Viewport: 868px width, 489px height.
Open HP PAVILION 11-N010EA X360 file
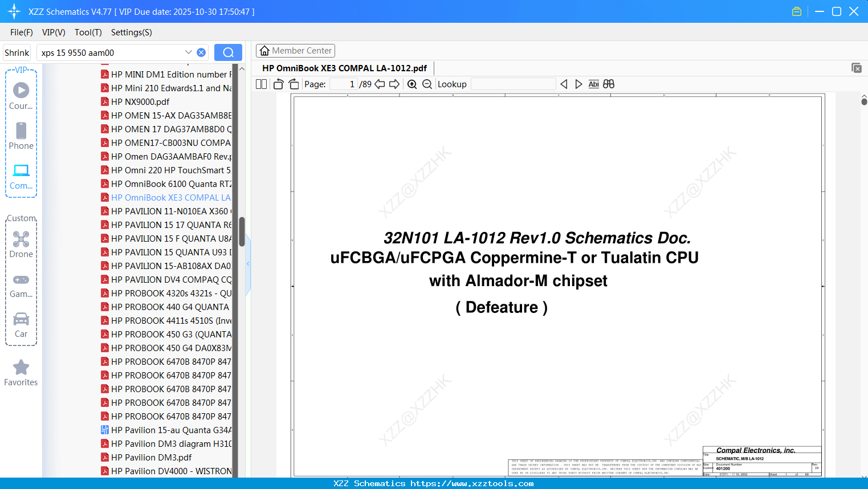tap(166, 211)
